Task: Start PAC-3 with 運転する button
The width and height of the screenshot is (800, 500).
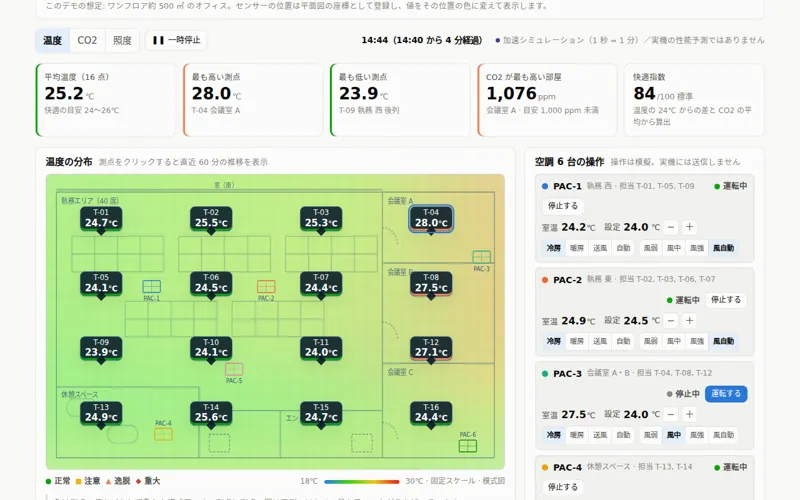Action: point(726,393)
